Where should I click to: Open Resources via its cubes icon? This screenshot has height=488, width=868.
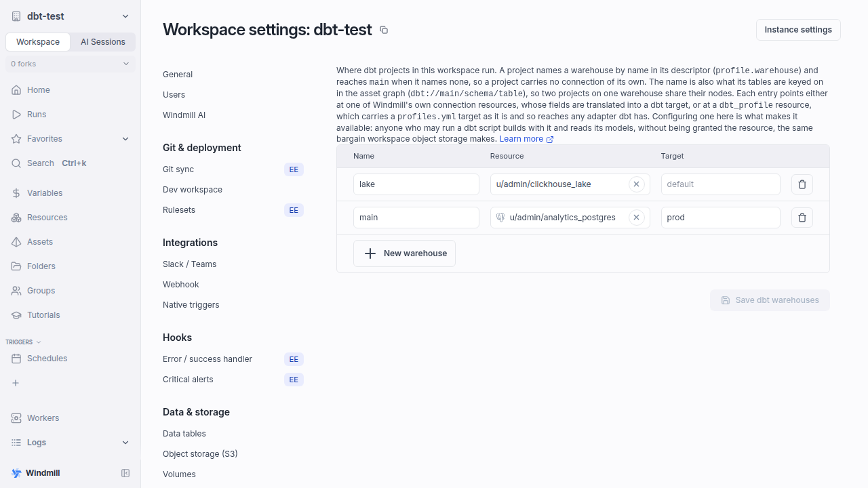coord(16,218)
